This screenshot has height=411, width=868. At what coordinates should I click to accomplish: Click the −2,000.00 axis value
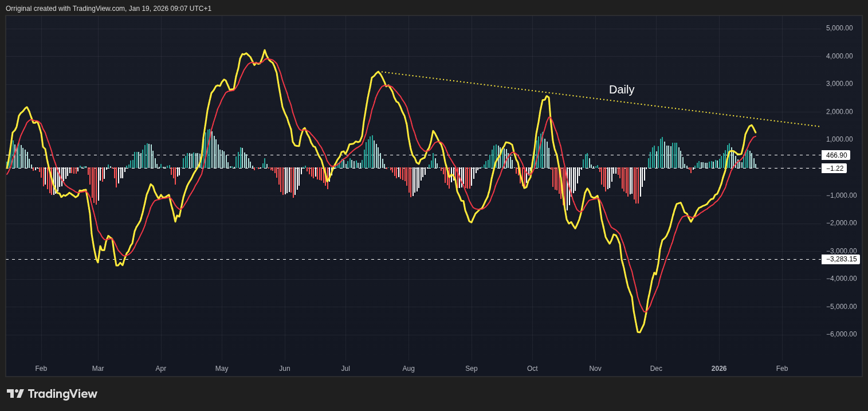pos(841,223)
